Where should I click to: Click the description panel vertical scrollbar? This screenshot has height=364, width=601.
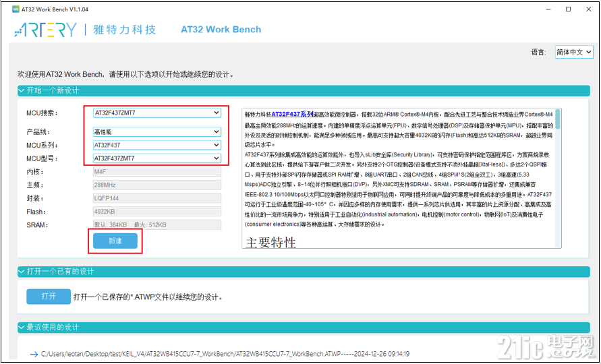tap(558, 178)
